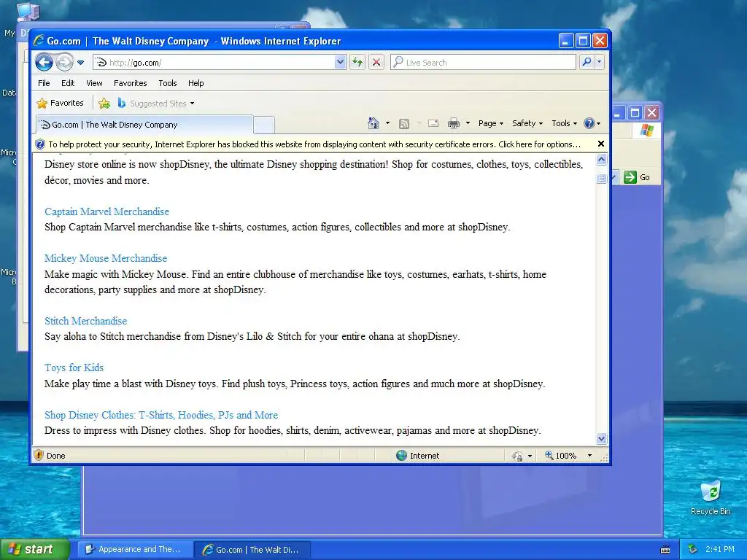Select Go.com Walt Disney Company tab
The width and height of the screenshot is (747, 560).
point(144,125)
